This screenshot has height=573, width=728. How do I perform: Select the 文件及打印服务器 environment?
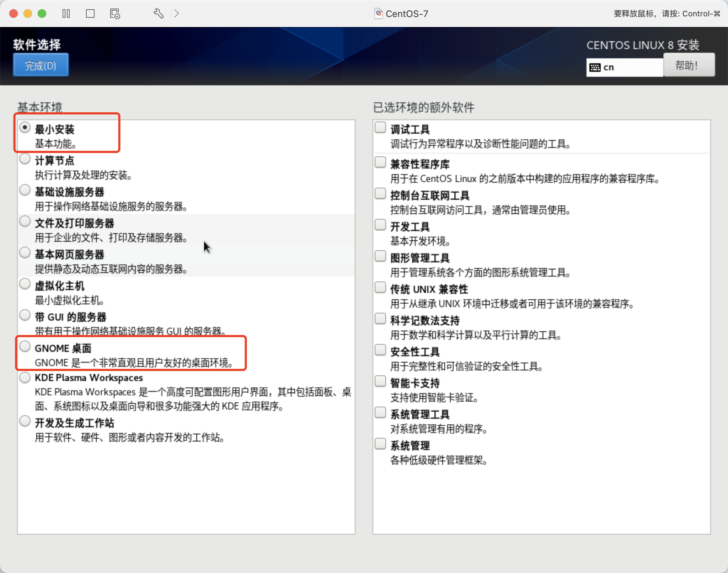tap(25, 221)
